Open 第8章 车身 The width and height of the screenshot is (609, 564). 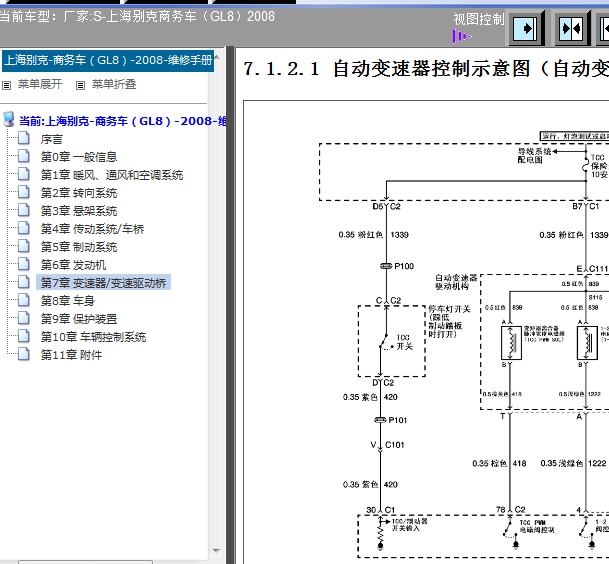pos(68,301)
